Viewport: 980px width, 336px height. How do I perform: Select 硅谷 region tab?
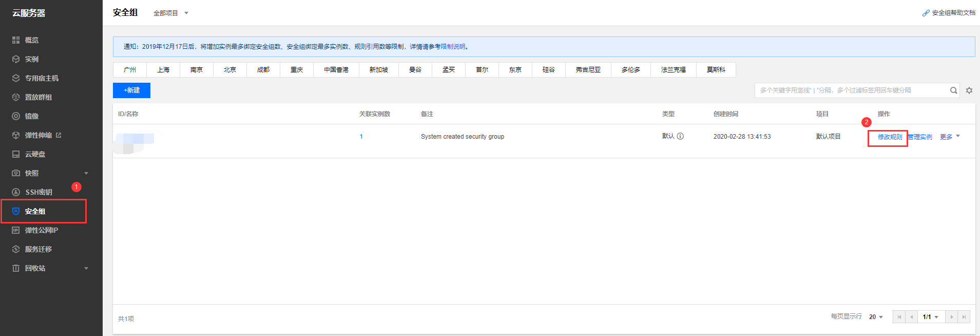(549, 70)
